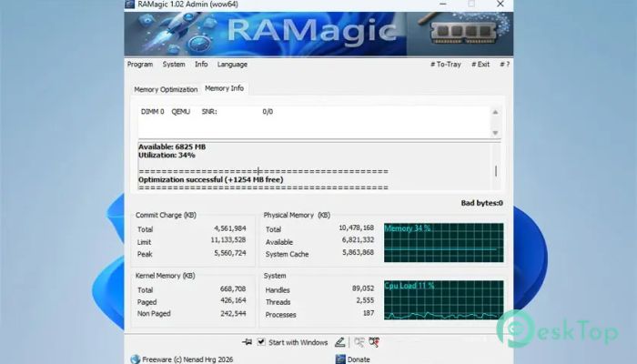
Task: Open the Freeware (c) Nenad Hrg link
Action: coord(187,359)
